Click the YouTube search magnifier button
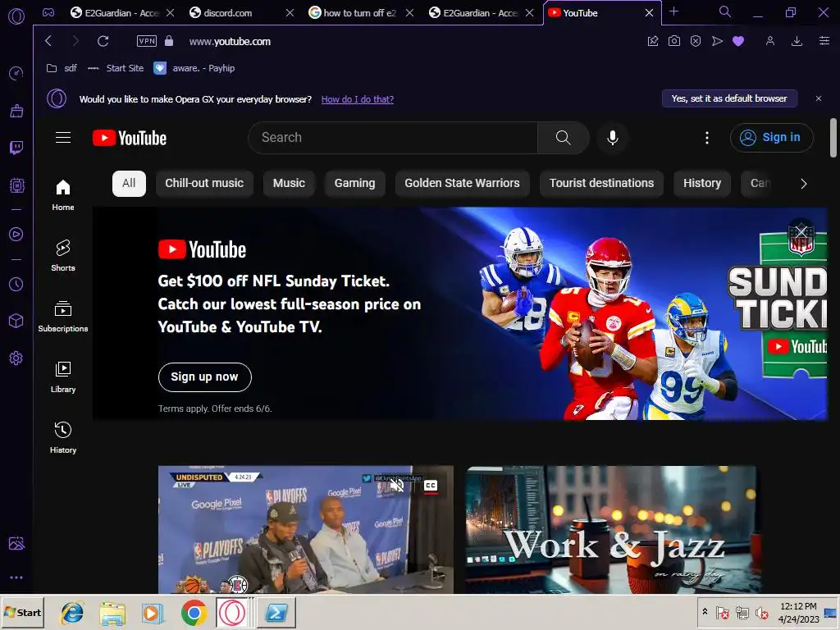Viewport: 840px width, 630px height. (563, 138)
